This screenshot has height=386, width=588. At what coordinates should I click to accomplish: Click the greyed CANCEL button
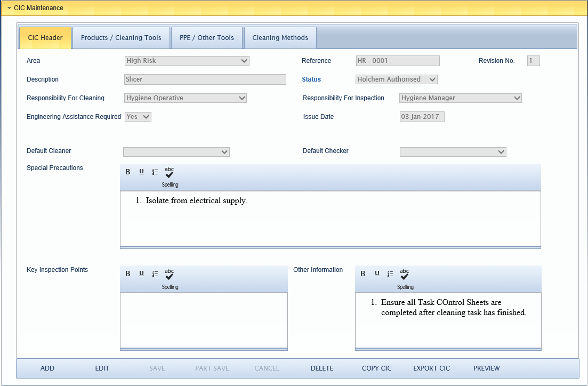267,368
